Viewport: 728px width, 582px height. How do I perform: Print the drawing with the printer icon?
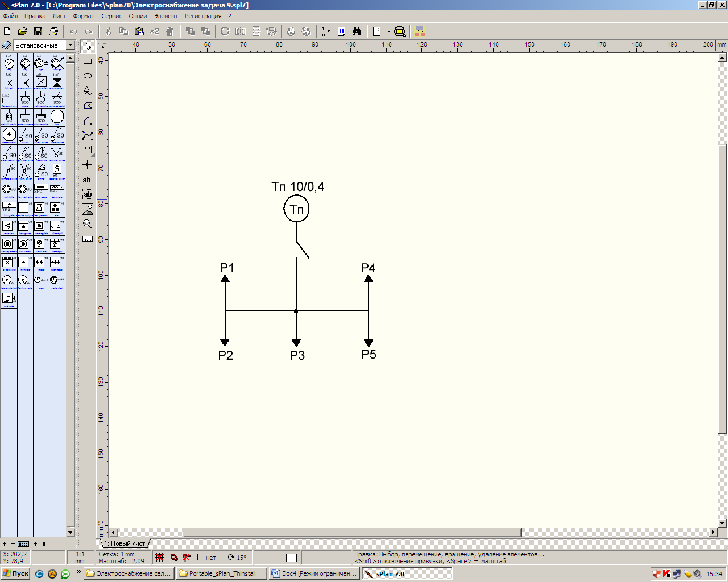tap(53, 31)
